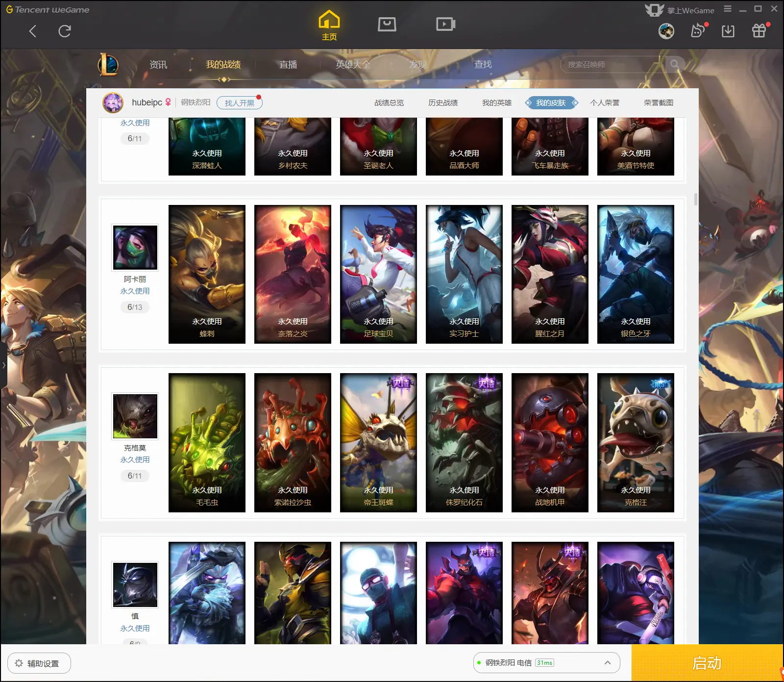Screen dimensions: 784x682
Task: Click the gear icon in 辅助设置
Action: (19, 663)
